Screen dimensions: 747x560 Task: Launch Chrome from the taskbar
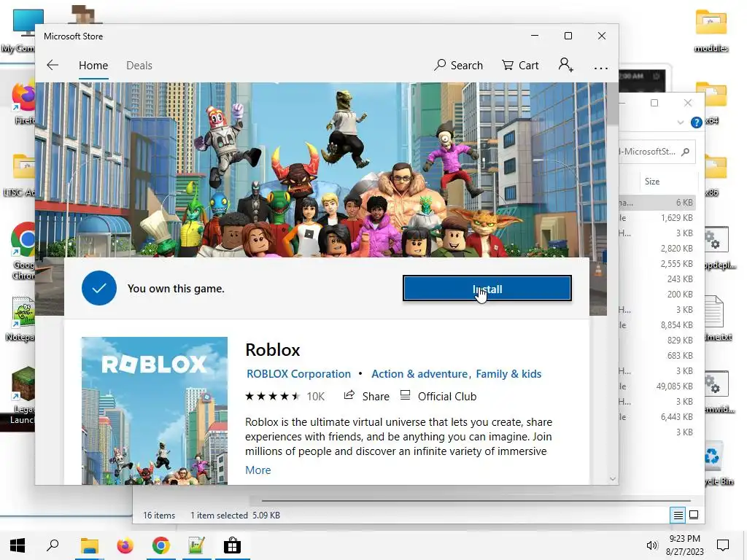(x=161, y=545)
